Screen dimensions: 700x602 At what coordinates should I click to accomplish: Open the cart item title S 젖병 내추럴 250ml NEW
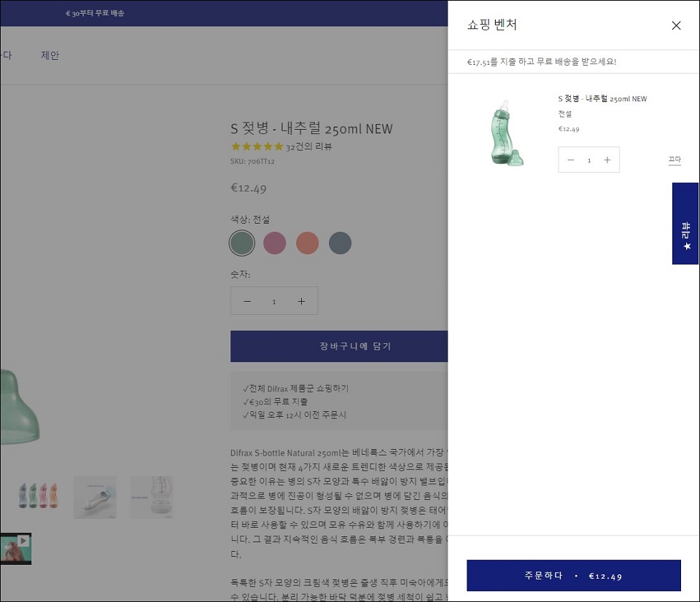(x=602, y=98)
